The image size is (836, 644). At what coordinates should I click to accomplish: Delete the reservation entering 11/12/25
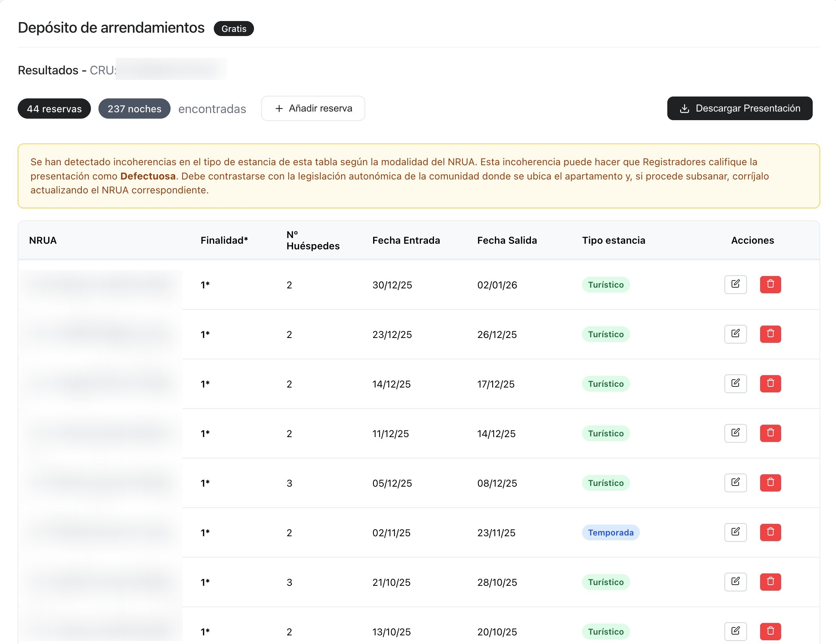pos(770,433)
